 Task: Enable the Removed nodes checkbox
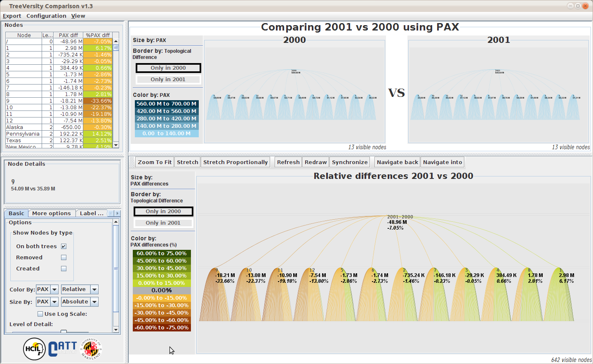(x=64, y=257)
